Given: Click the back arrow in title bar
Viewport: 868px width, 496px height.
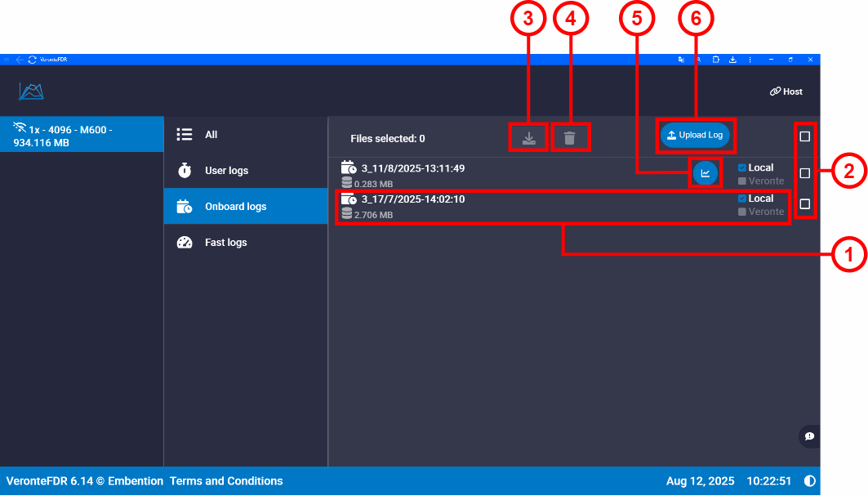Looking at the screenshot, I should tap(20, 60).
